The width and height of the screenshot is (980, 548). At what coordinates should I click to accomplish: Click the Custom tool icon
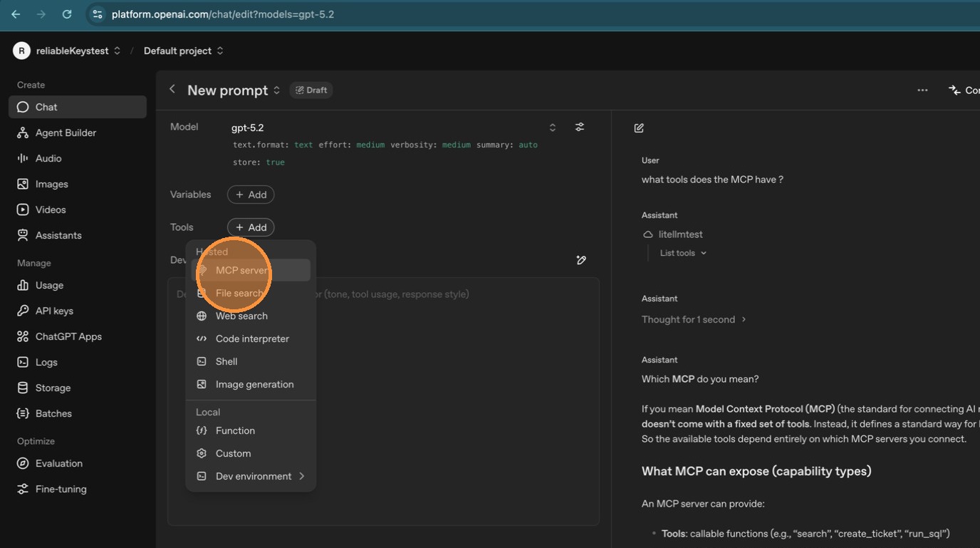pos(202,453)
